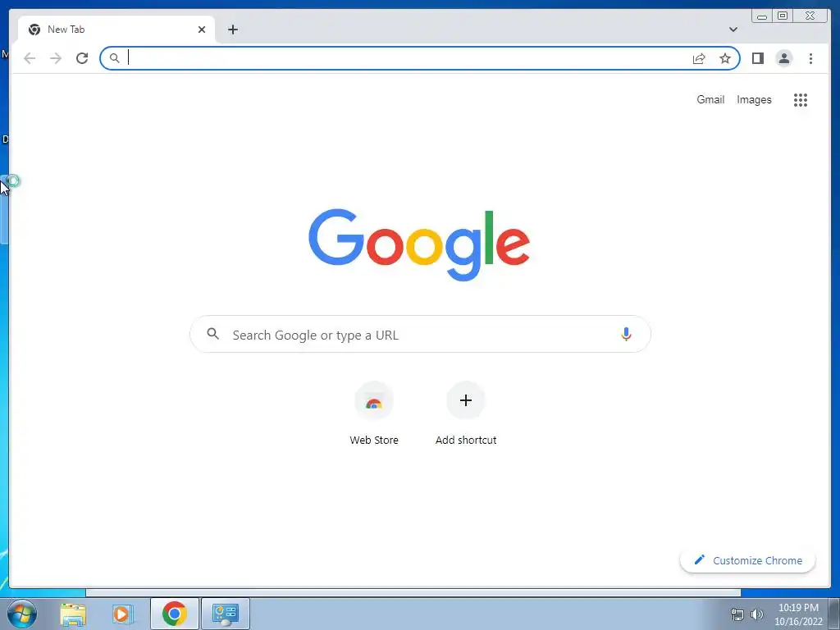Image resolution: width=840 pixels, height=630 pixels.
Task: Launch Windows Media Player from taskbar
Action: point(123,614)
